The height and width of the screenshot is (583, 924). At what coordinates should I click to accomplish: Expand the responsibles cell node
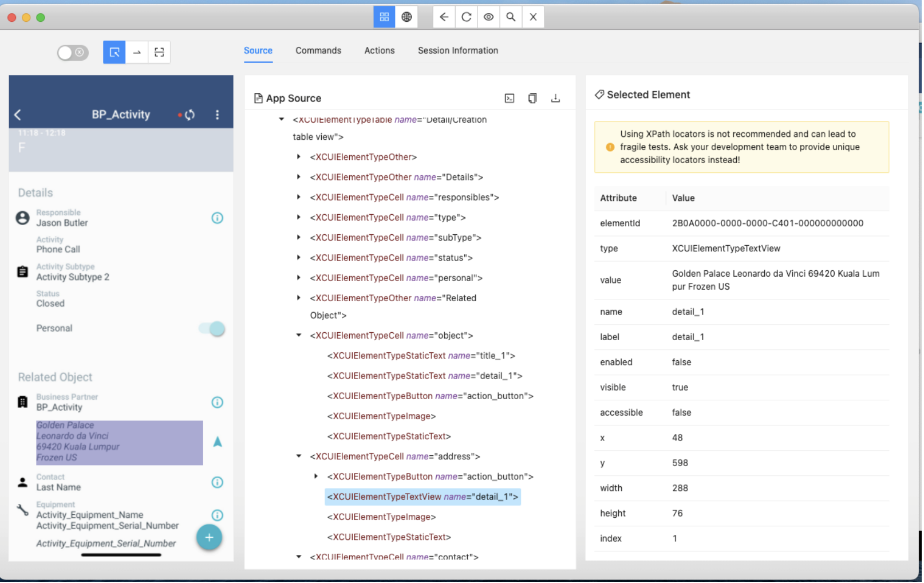pyautogui.click(x=299, y=198)
